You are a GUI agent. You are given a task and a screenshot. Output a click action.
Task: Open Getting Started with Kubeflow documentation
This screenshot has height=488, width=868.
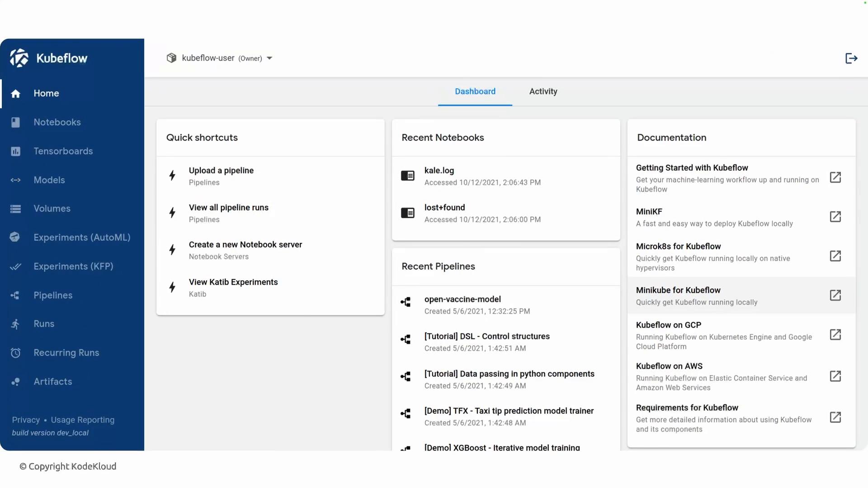click(741, 178)
